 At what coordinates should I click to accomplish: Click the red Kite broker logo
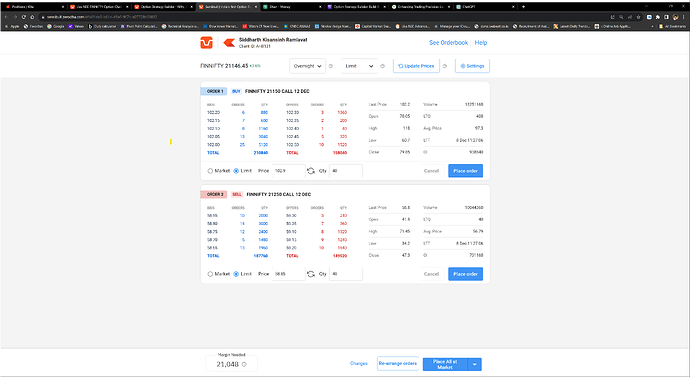[x=229, y=43]
